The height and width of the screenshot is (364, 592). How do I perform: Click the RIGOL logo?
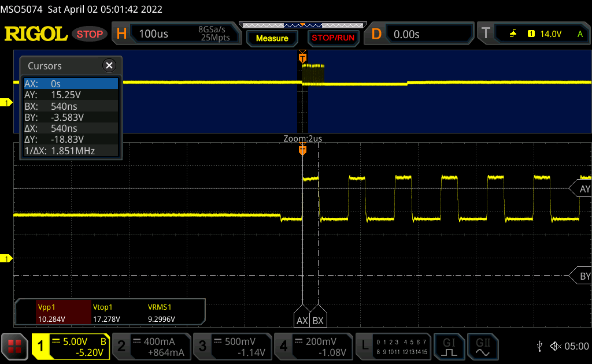coord(36,34)
